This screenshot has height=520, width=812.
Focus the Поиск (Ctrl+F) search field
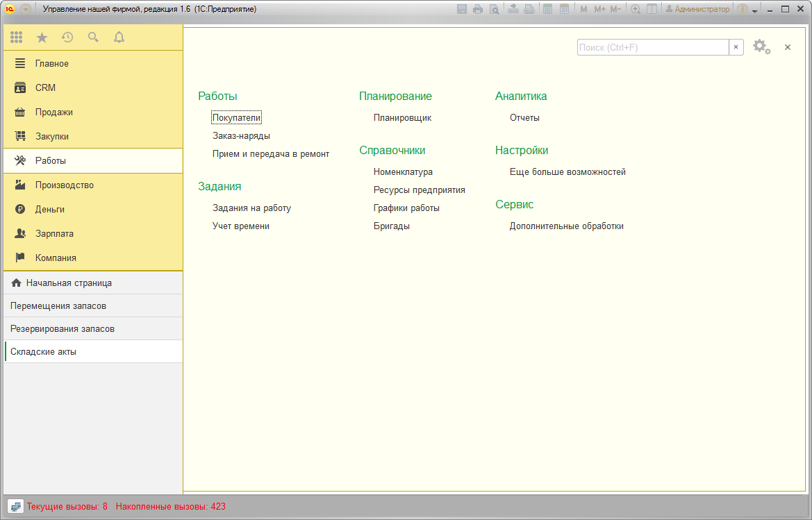pos(653,47)
